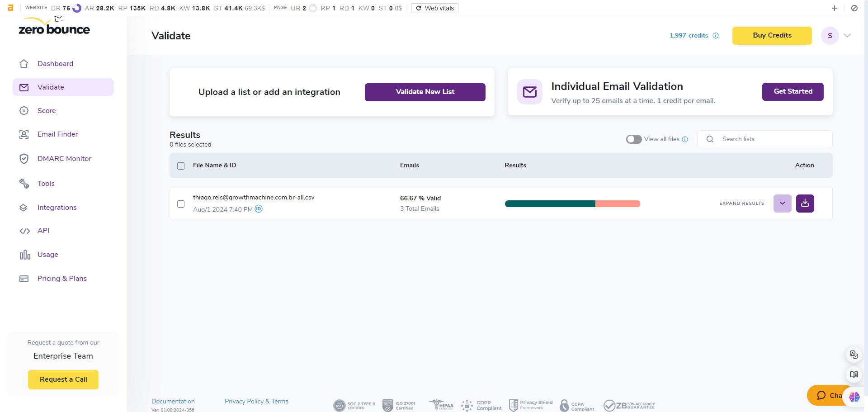This screenshot has height=412, width=868.
Task: Click the Aug/1 2024 7:40 PM timestamp
Action: point(223,209)
